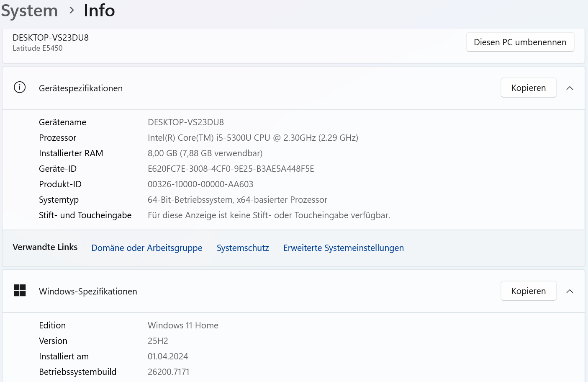Go back to System in the breadcrumb
This screenshot has height=382, width=588.
click(x=29, y=11)
